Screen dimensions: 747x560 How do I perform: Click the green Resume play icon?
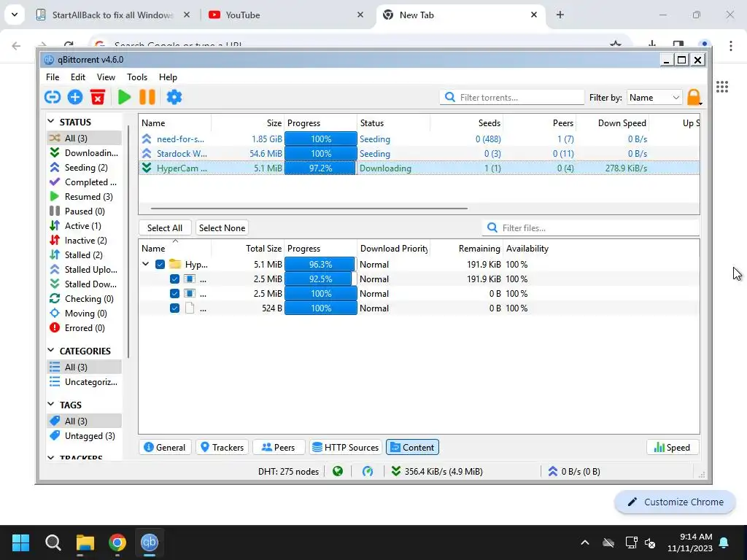pos(124,97)
